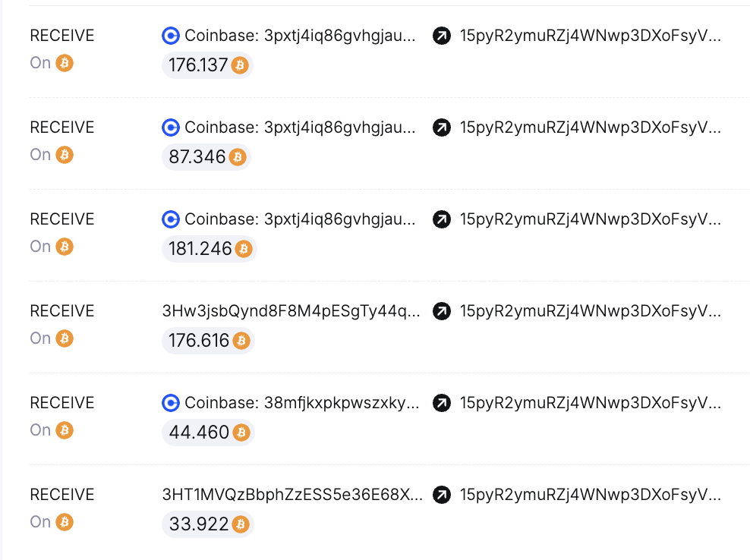This screenshot has width=750, height=560.
Task: Open the Coinbase: 3pxtj4iq86gvhgjau address on row three
Action: (x=300, y=219)
